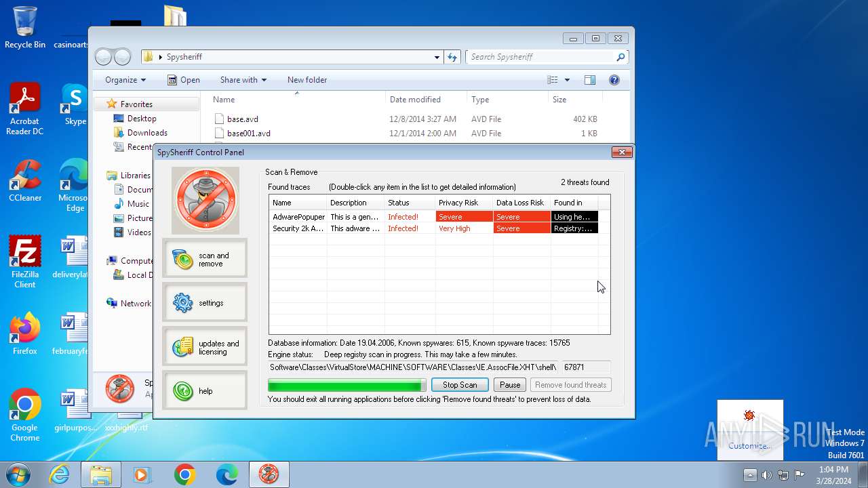Click Remove found threats button
868x488 pixels.
(x=570, y=385)
